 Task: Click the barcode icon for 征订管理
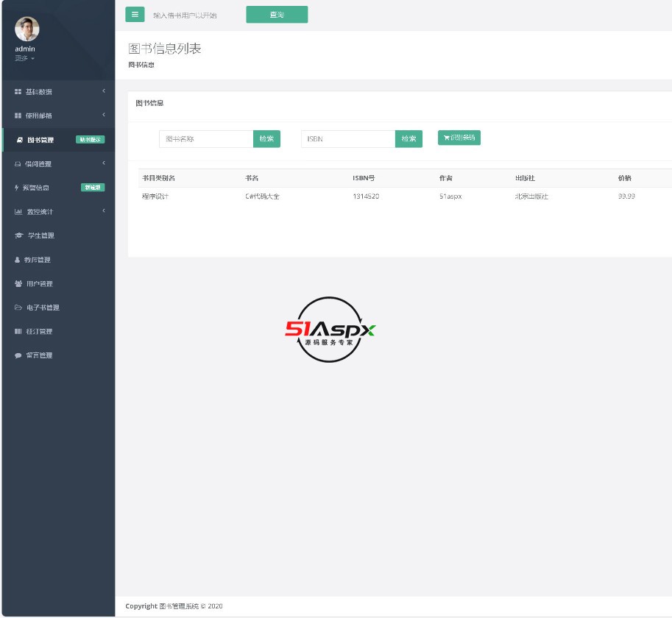tap(18, 332)
